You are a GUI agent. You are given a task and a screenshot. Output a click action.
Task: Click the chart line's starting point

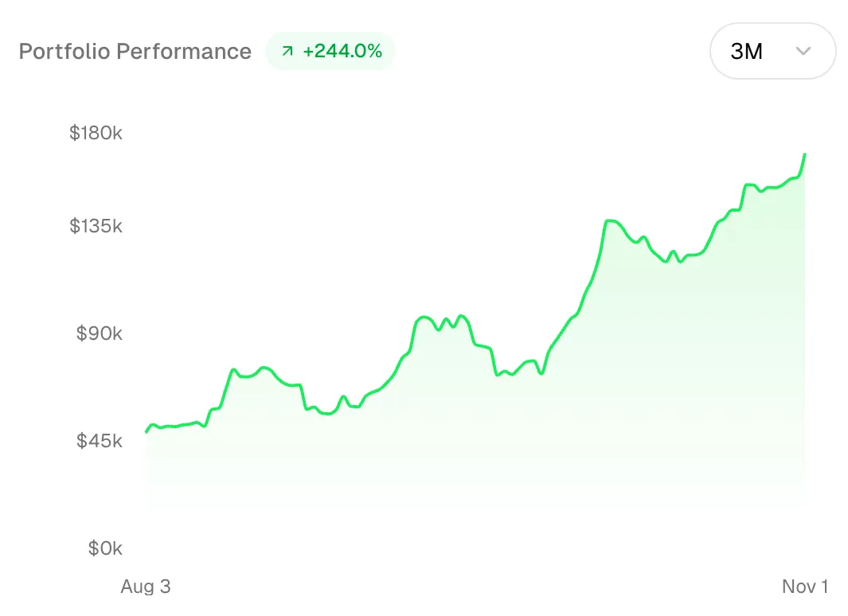click(147, 431)
